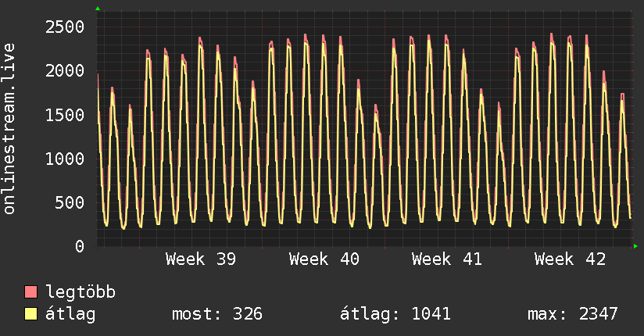The height and width of the screenshot is (336, 644).
Task: Click the onlinestream.live vertical axis title
Action: 9,129
